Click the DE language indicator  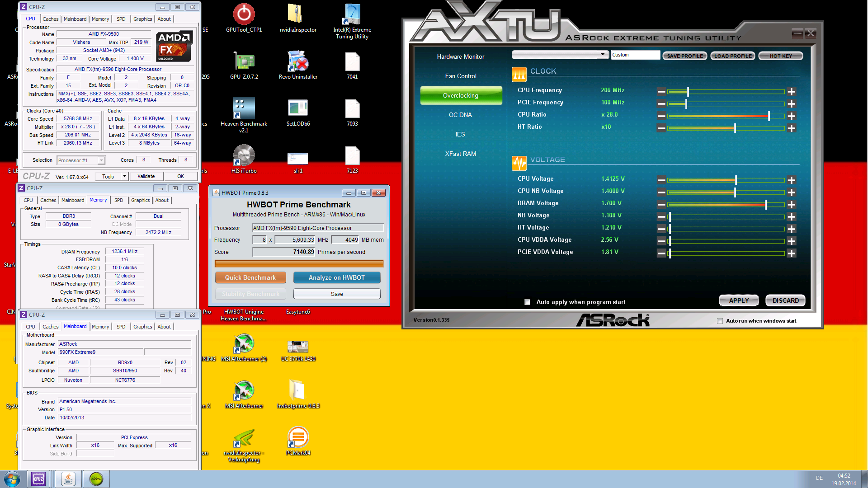(819, 478)
